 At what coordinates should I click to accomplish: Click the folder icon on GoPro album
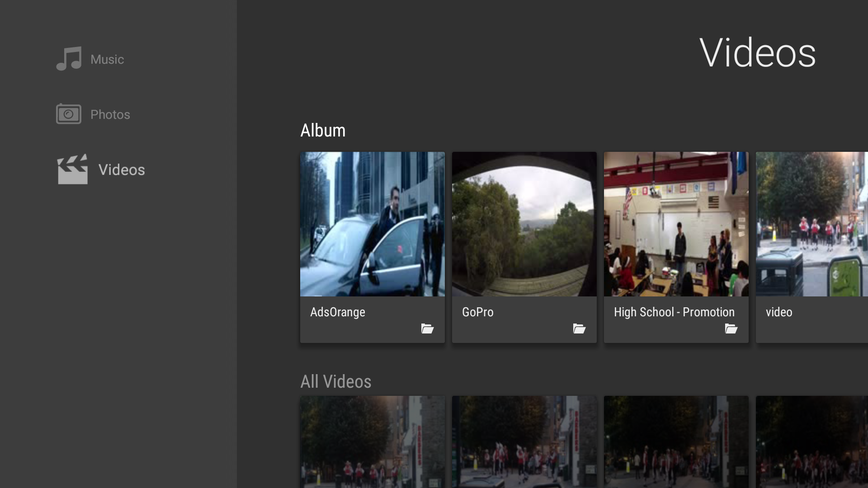tap(579, 328)
